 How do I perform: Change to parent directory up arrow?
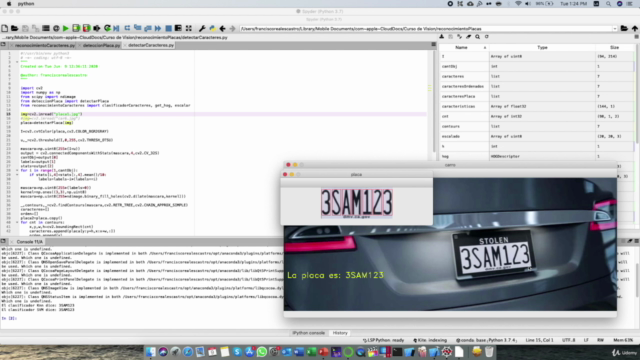click(635, 29)
